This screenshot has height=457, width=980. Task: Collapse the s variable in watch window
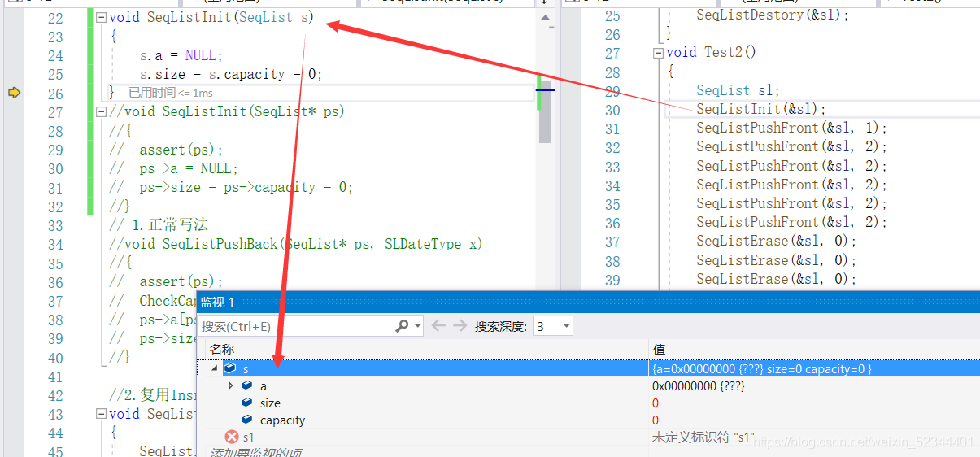point(216,368)
